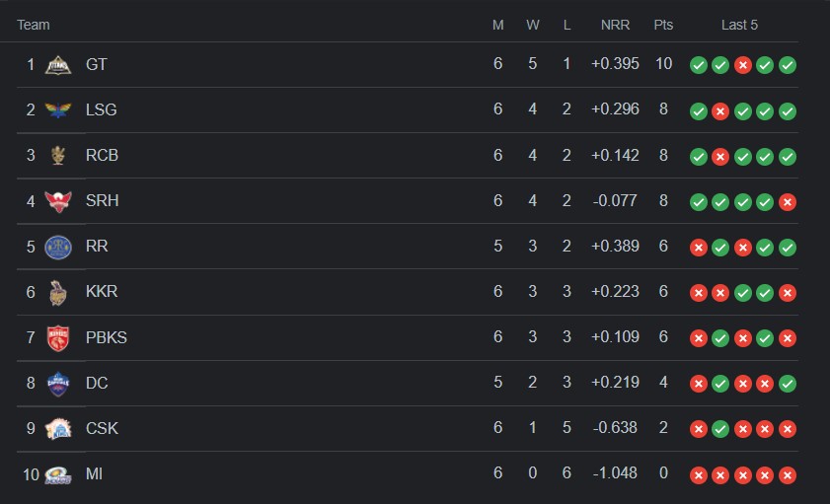The image size is (830, 504).
Task: Open the KKR team logo
Action: click(x=58, y=292)
